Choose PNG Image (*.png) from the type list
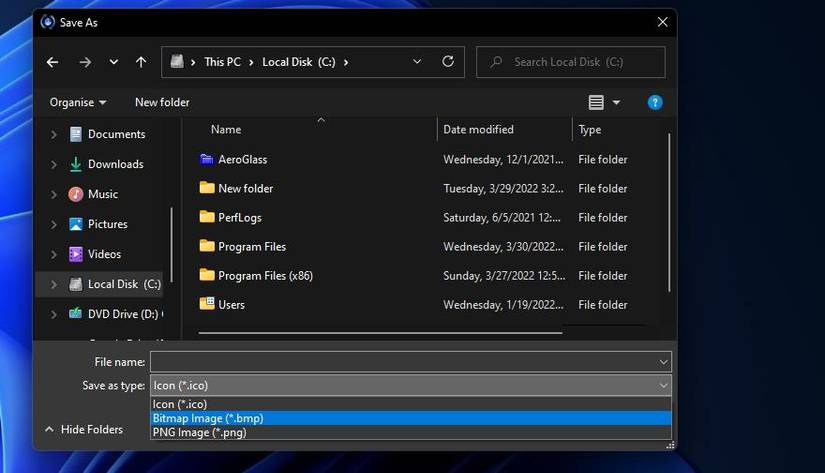This screenshot has height=473, width=825. (x=411, y=432)
